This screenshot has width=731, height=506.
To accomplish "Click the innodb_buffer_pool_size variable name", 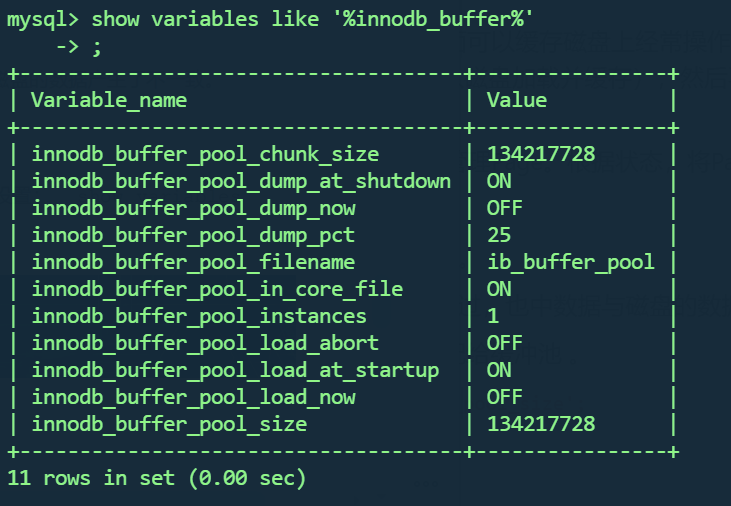I will [x=169, y=424].
